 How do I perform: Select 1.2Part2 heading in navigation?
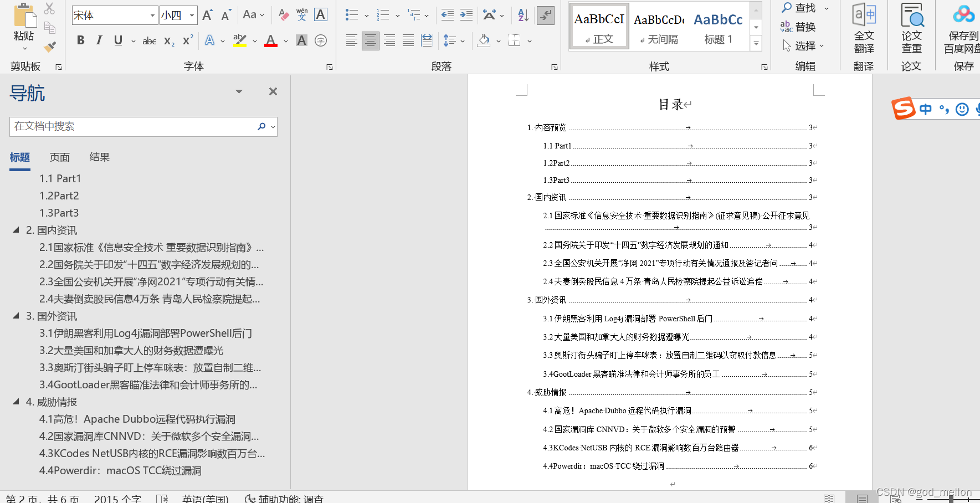click(x=59, y=196)
